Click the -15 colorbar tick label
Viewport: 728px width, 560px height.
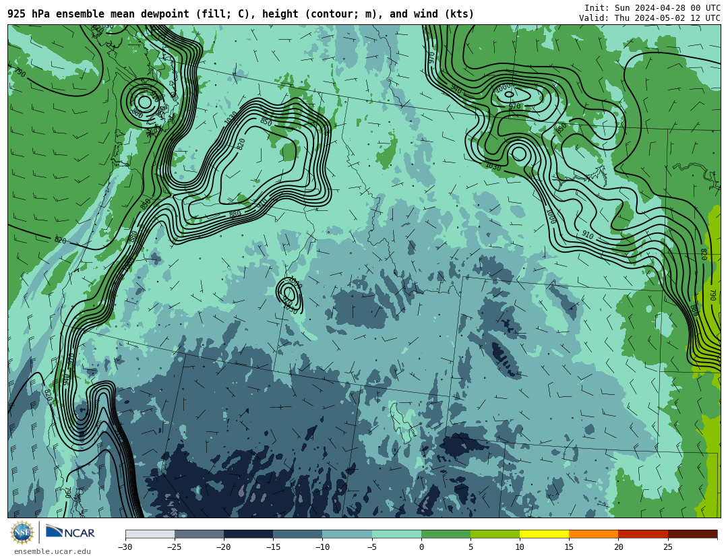coord(273,547)
